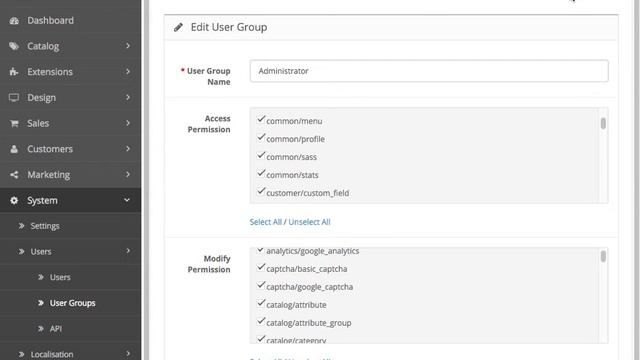Expand the Catalog menu chevron

128,46
